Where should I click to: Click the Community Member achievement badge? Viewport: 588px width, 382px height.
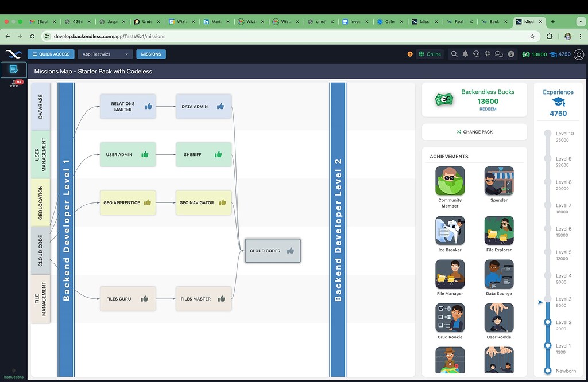click(450, 181)
